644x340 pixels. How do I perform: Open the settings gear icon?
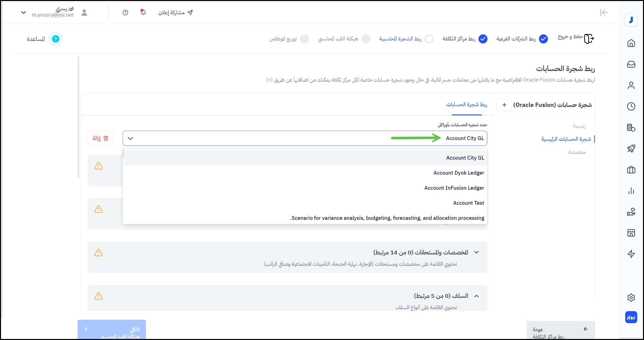coord(631,298)
